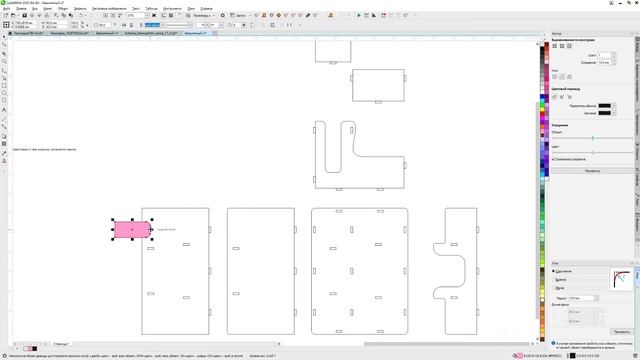Select the Ellipse tool
The height and width of the screenshot is (360, 640).
pos(4,93)
